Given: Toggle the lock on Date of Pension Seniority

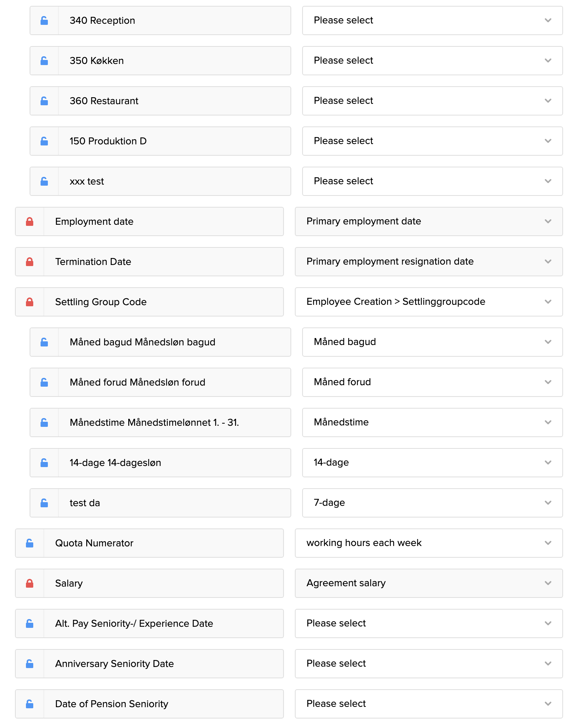Looking at the screenshot, I should coord(30,704).
